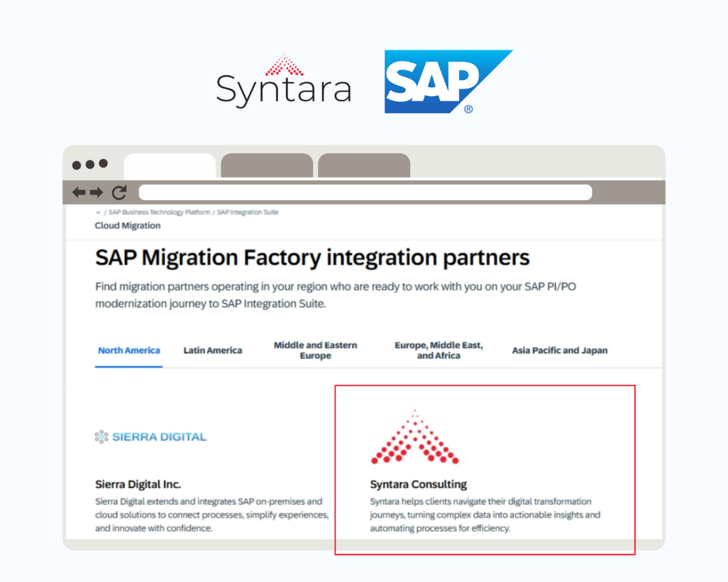Screen dimensions: 728x582
Task: Open Middle and Eastern Europe tab
Action: [315, 351]
